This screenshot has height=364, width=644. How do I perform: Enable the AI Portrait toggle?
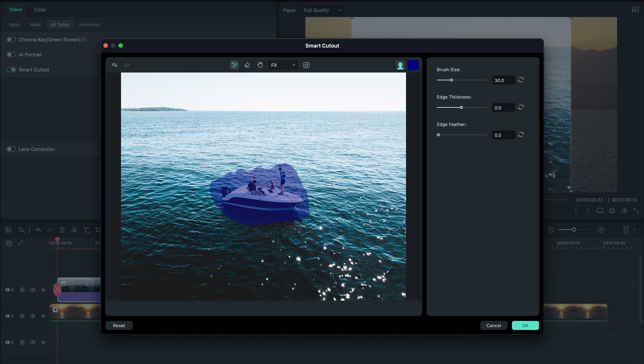click(11, 55)
